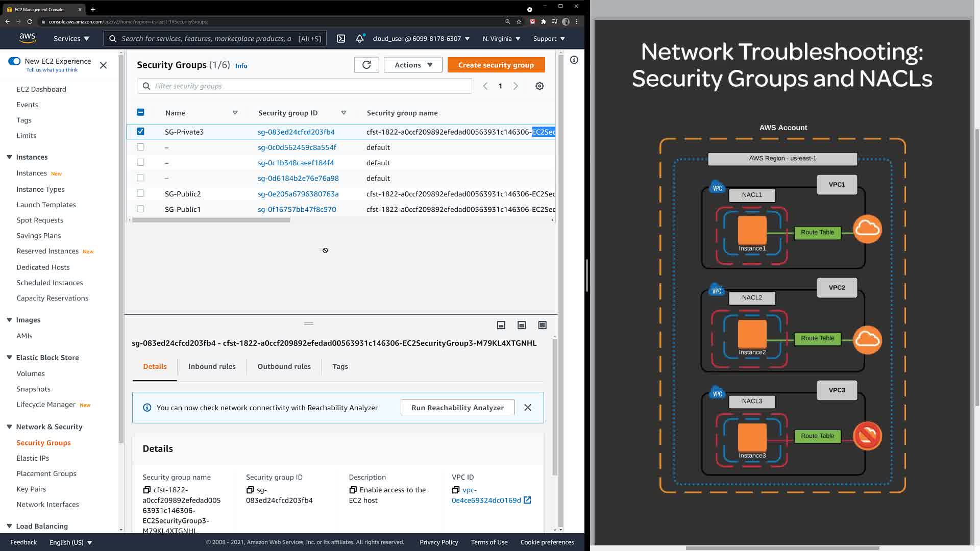Expand the N. Virginia region dropdown
The width and height of the screenshot is (980, 551).
coord(501,39)
